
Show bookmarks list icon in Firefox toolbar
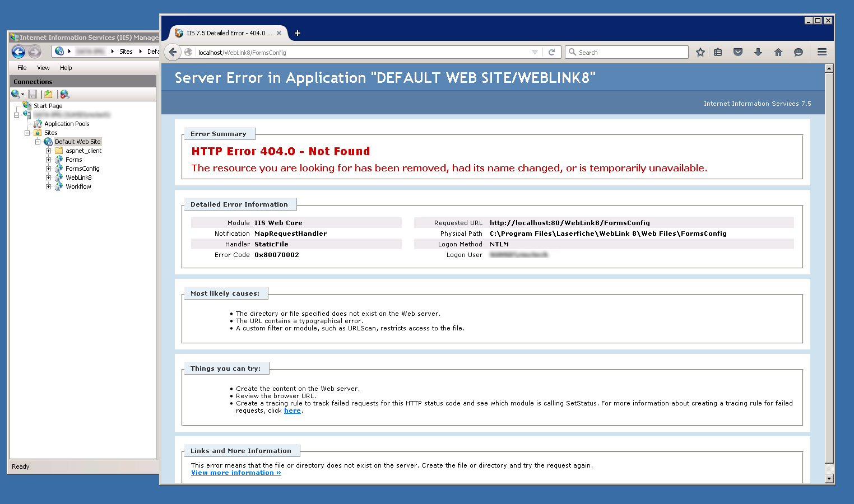718,52
